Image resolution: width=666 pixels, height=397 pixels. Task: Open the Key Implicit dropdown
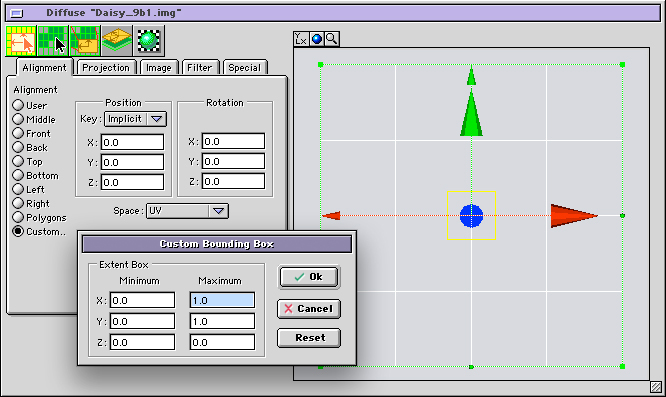[135, 119]
